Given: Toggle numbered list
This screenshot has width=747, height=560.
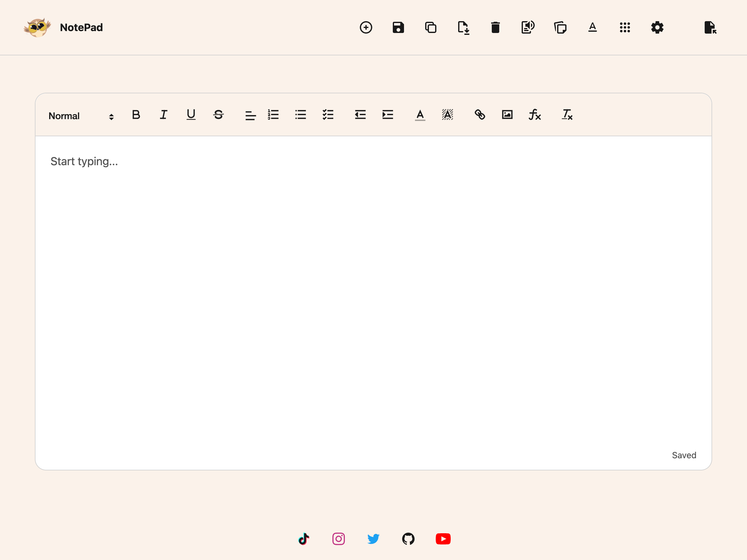Looking at the screenshot, I should (x=273, y=115).
